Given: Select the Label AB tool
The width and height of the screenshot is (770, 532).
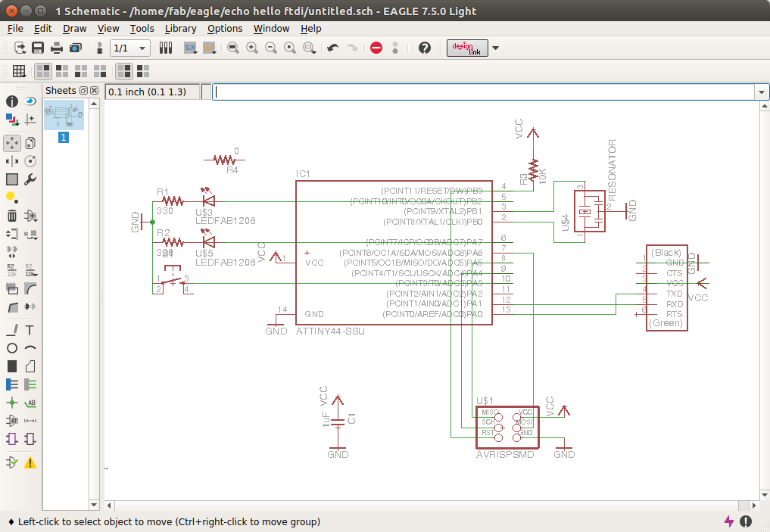Looking at the screenshot, I should pos(30,403).
